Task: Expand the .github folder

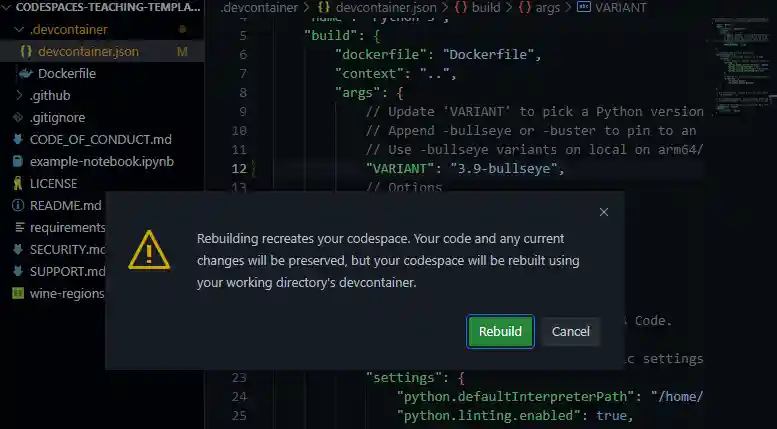Action: coord(19,95)
